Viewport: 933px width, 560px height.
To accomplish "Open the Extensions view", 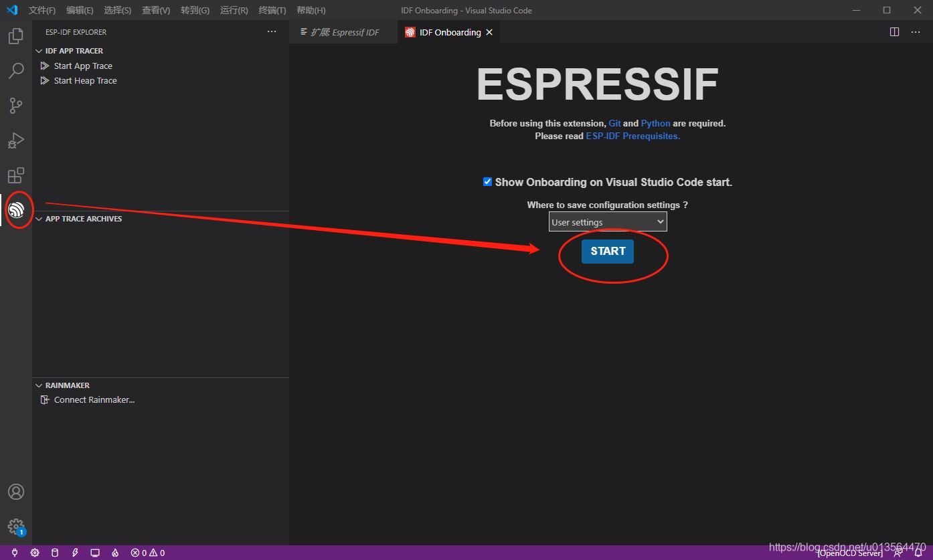I will click(x=16, y=175).
